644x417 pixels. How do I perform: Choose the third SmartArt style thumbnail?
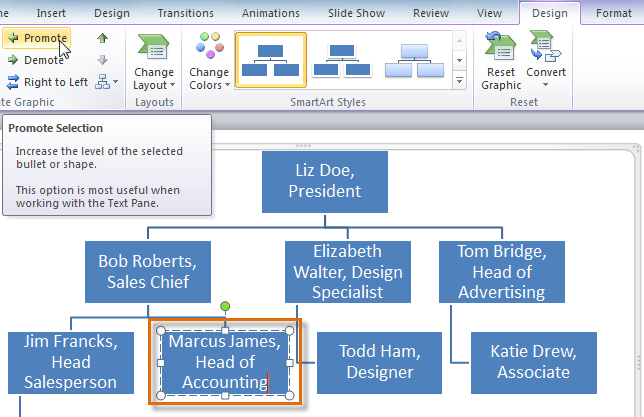pos(415,59)
